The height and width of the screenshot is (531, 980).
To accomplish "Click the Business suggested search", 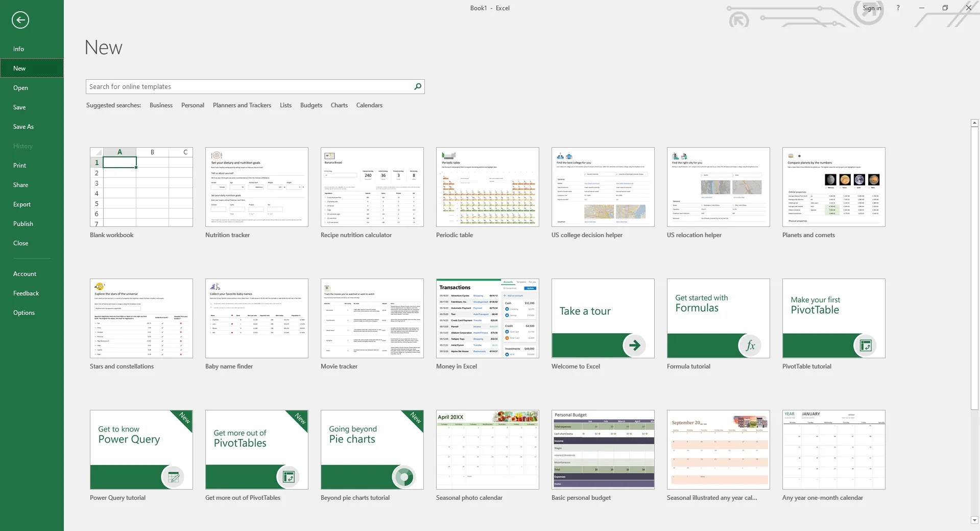I will point(161,105).
